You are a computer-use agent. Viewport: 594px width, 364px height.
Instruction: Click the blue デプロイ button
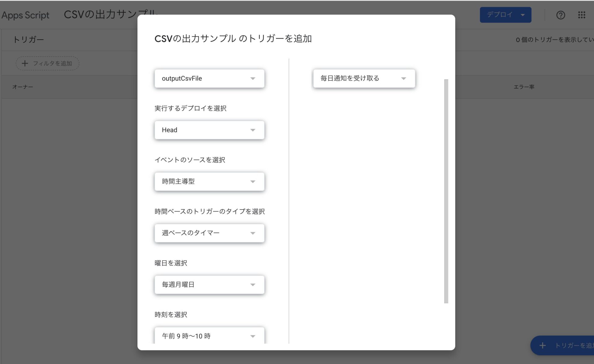pos(499,15)
